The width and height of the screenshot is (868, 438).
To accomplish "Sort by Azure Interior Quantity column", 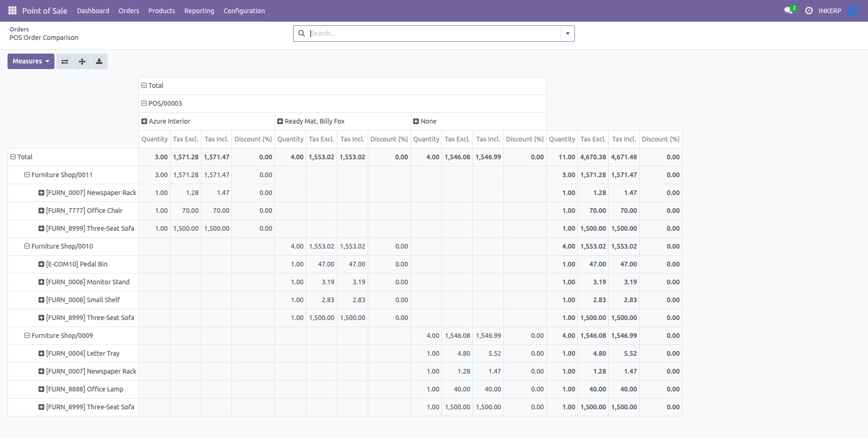I will 155,139.
